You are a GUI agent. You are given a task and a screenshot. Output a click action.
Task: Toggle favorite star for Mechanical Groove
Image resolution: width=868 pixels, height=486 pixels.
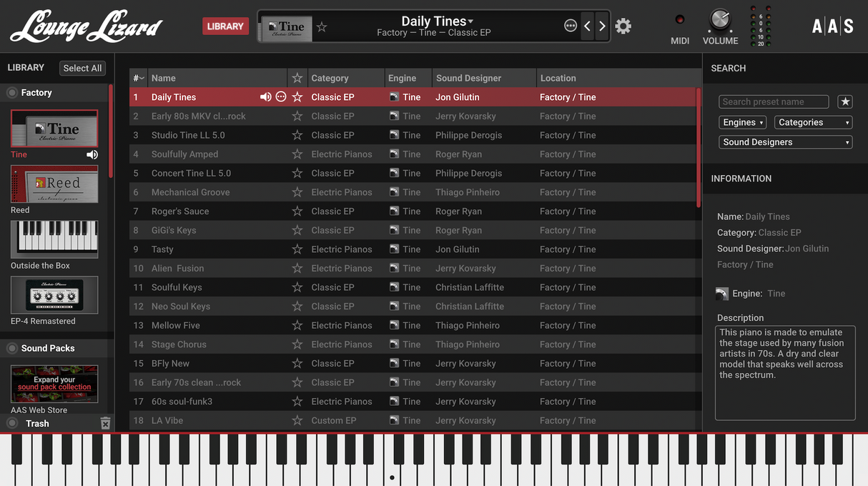tap(297, 192)
